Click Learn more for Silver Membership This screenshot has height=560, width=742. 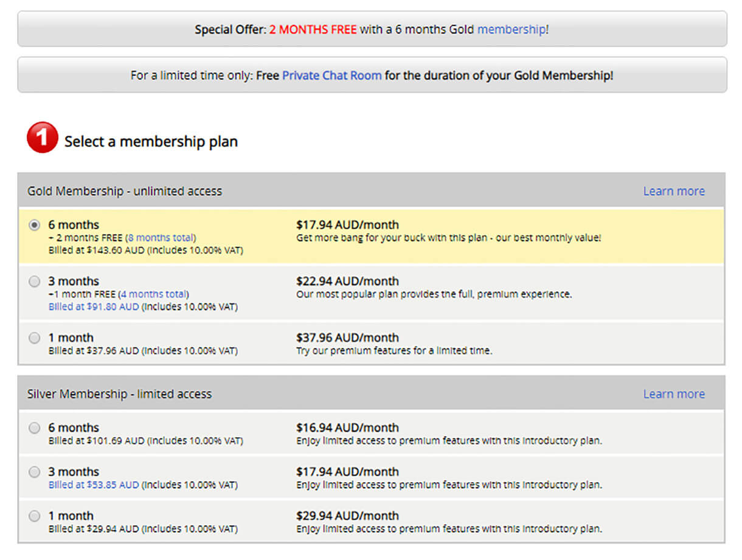(x=674, y=394)
